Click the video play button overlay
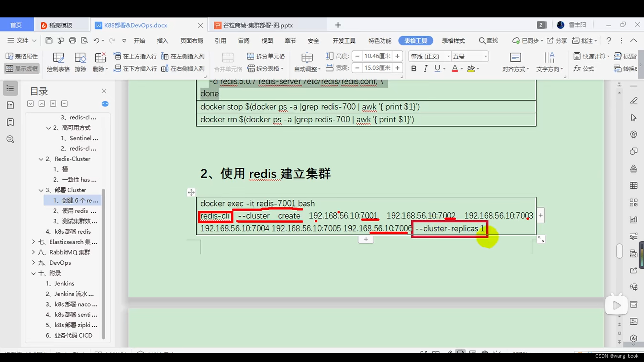Viewport: 644px width, 362px height. 616,305
